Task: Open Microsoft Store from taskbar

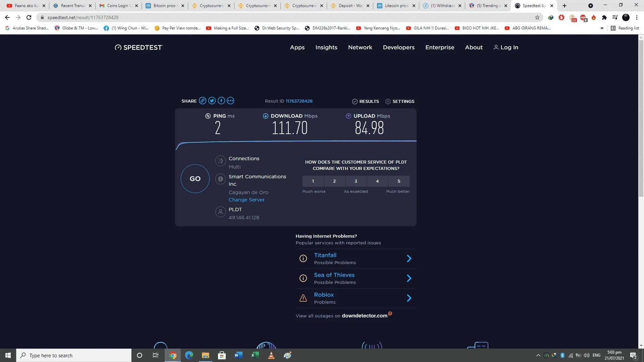Action: tap(222, 355)
